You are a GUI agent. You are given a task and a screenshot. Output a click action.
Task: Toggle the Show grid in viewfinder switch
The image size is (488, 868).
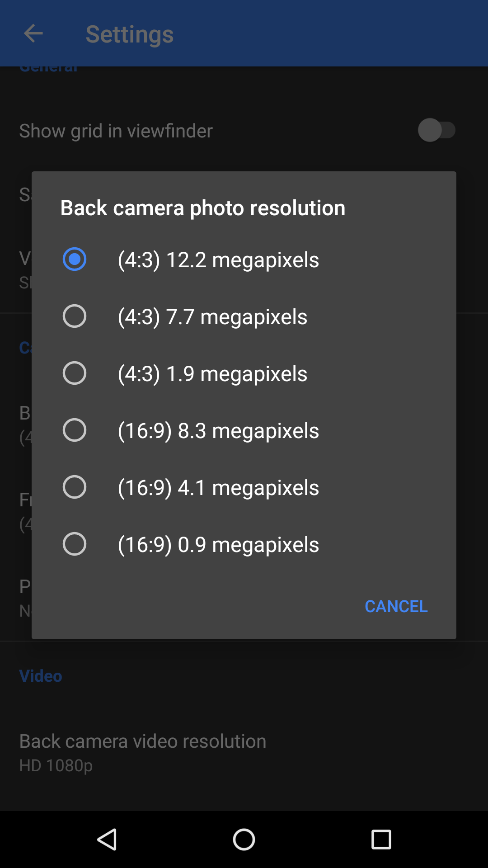[436, 130]
